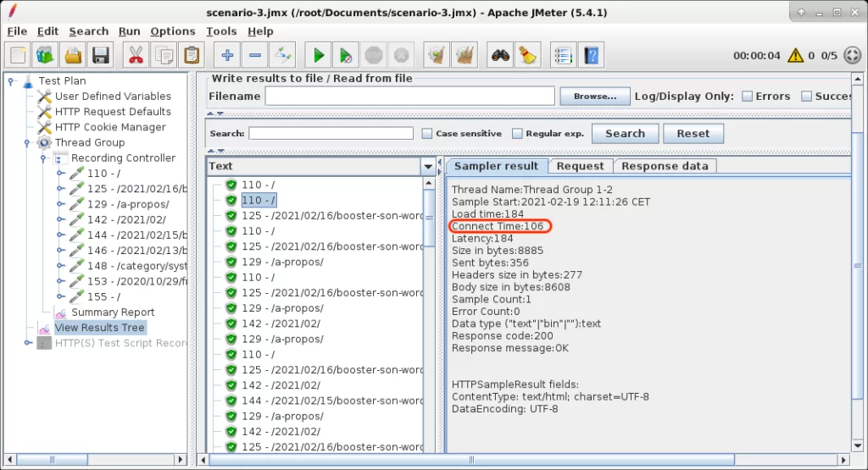Switch to the Request tab
868x470 pixels.
click(x=580, y=166)
